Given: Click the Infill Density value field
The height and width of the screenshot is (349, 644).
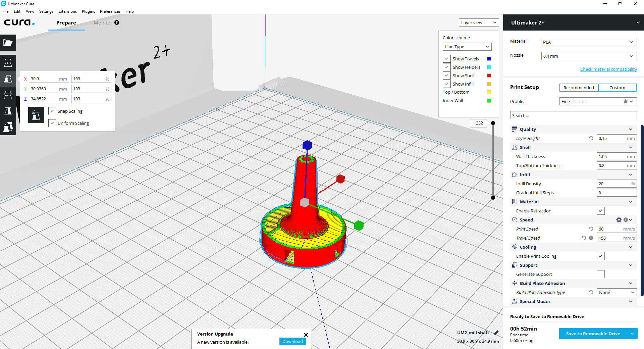Looking at the screenshot, I should tap(616, 184).
